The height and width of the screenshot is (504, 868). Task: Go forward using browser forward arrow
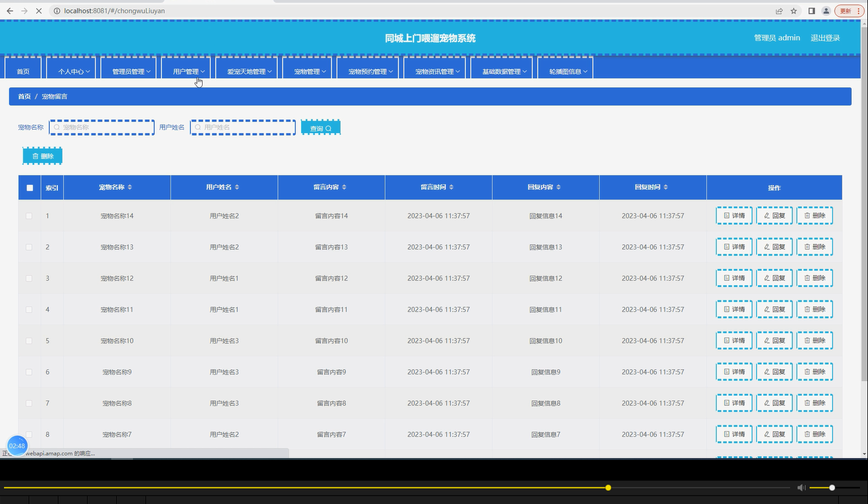tap(24, 11)
